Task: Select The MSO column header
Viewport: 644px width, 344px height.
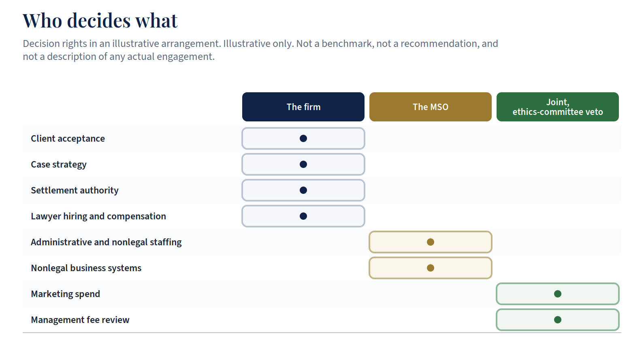Action: coord(431,107)
